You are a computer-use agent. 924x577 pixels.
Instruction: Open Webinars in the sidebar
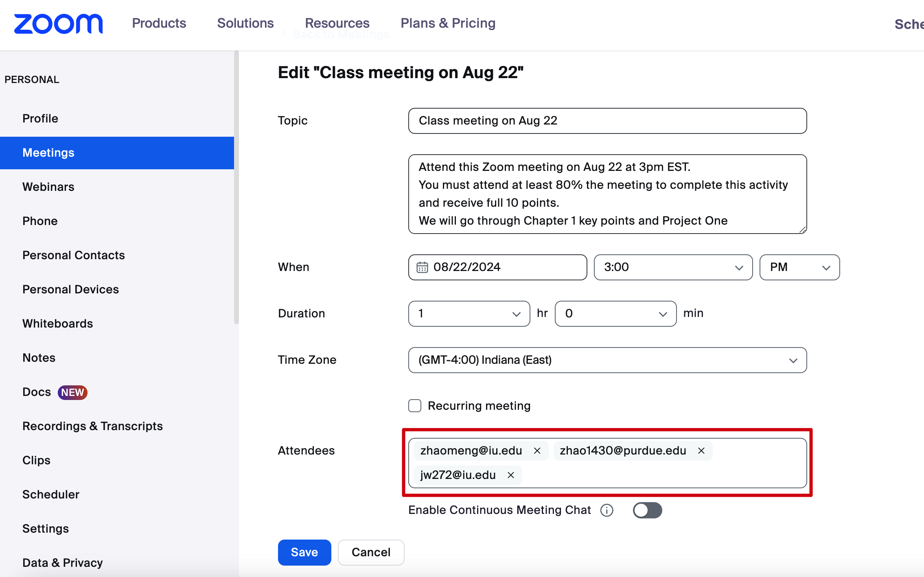pyautogui.click(x=48, y=187)
